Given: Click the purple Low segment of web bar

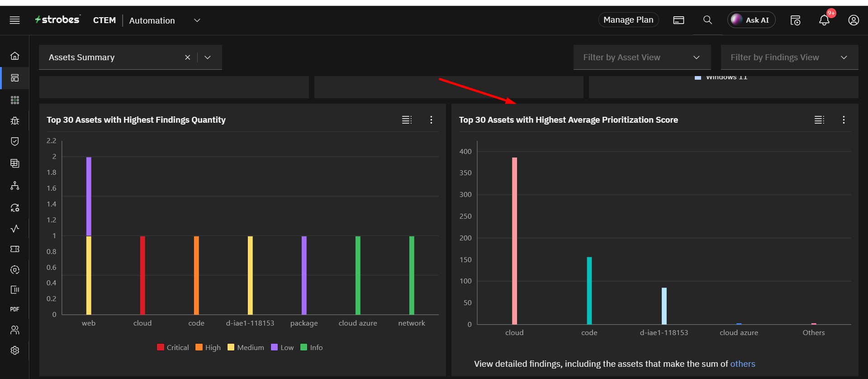Looking at the screenshot, I should [x=89, y=197].
